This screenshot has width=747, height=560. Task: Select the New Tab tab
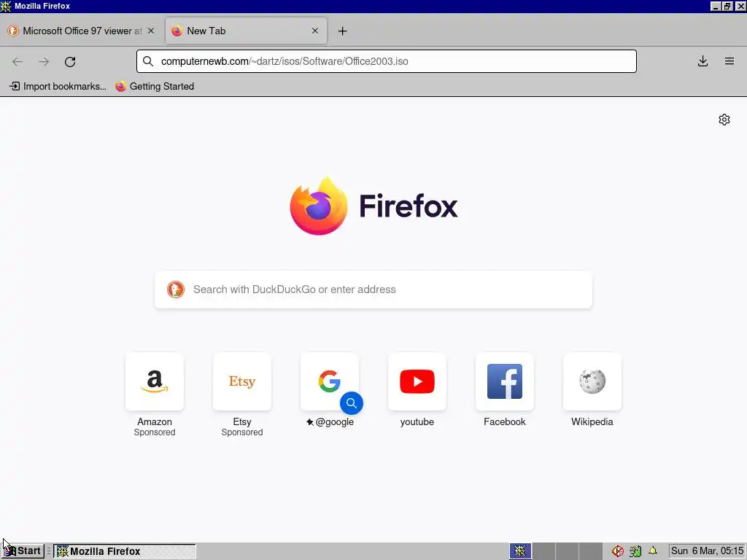246,31
